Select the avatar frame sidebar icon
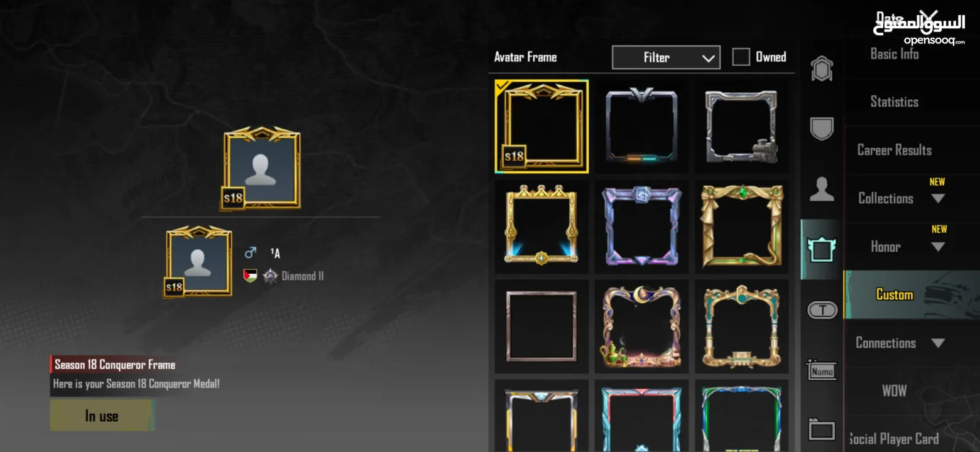 822,249
